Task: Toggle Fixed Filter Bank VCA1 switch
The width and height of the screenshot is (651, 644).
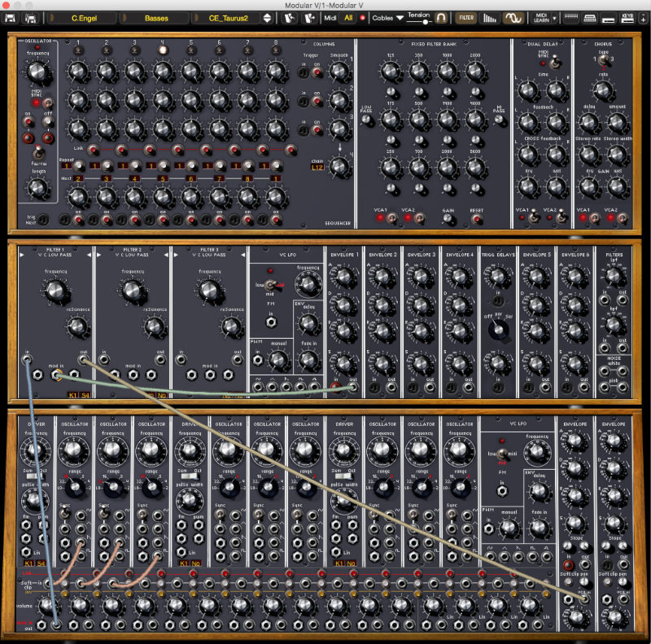Action: point(391,217)
